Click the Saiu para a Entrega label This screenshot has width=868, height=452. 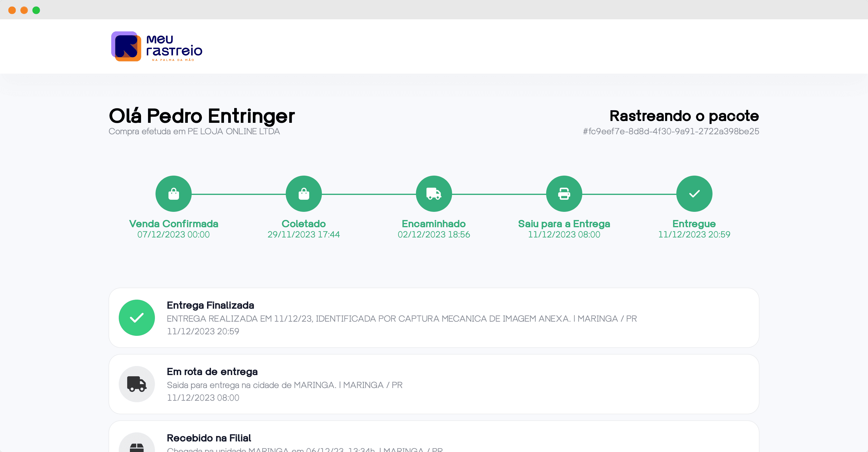click(x=564, y=224)
